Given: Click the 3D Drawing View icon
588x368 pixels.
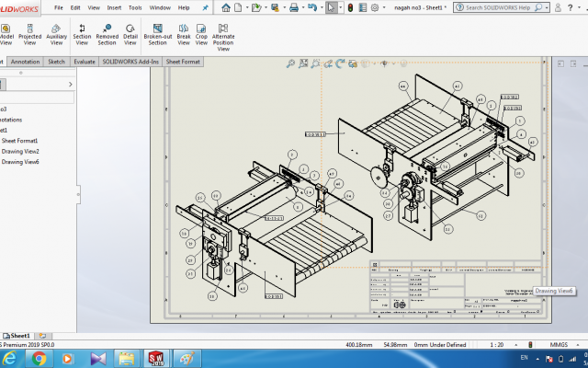Looking at the screenshot, I should pos(353,63).
